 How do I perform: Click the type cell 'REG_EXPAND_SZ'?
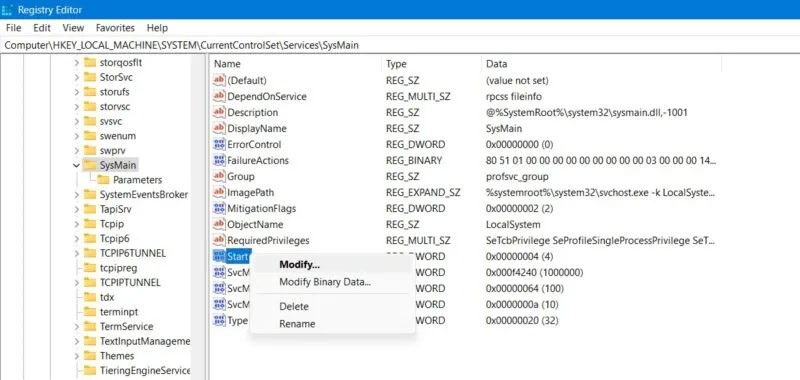tap(423, 192)
